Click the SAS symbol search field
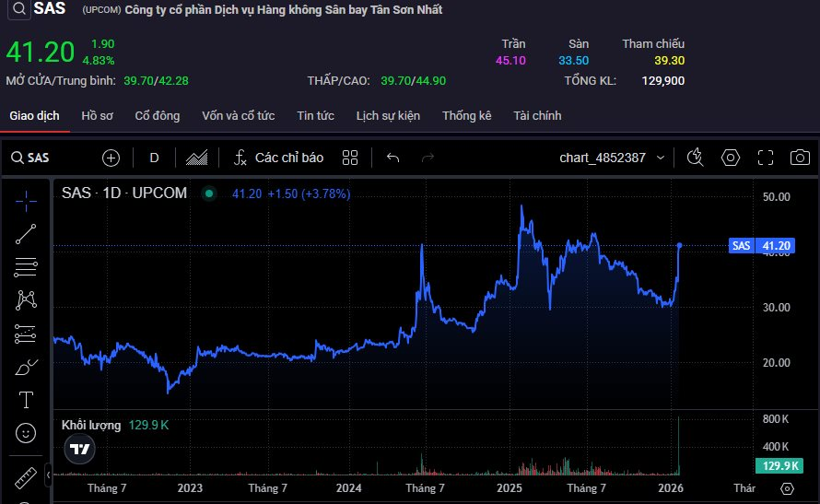The height and width of the screenshot is (504, 820). pyautogui.click(x=46, y=158)
